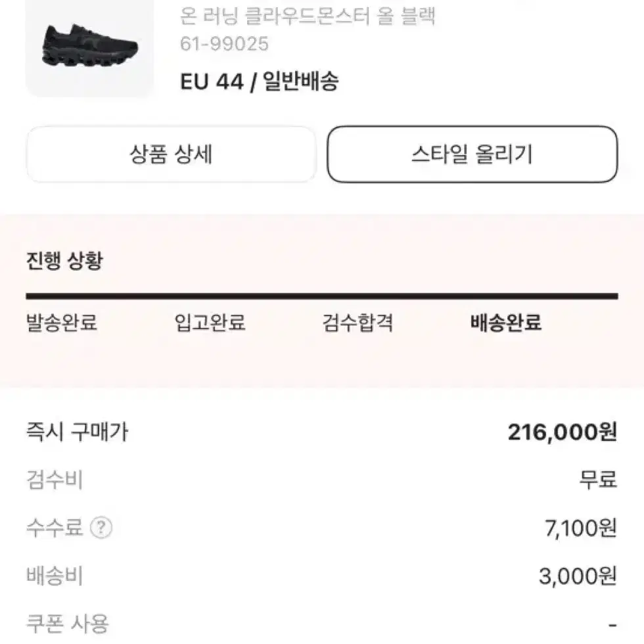Click the 배송비 3,000원 amount
Screen dimensions: 644x644
(578, 576)
